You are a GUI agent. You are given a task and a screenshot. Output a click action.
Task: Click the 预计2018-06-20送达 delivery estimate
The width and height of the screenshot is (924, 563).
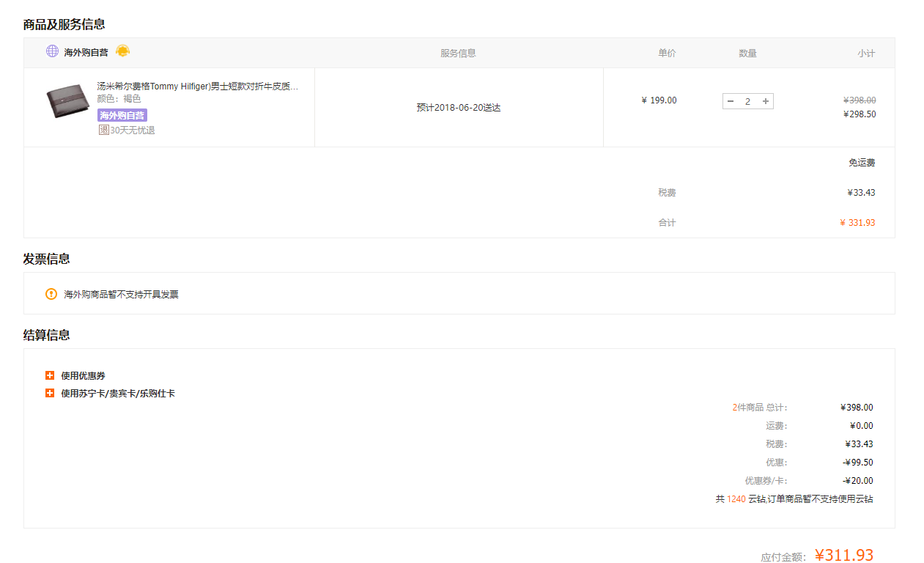(x=459, y=107)
